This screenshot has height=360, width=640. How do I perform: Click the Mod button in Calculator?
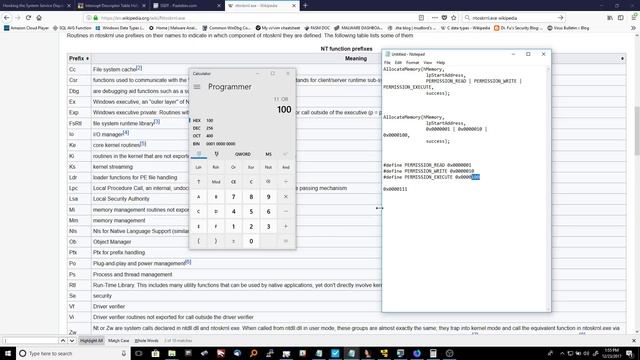click(216, 182)
